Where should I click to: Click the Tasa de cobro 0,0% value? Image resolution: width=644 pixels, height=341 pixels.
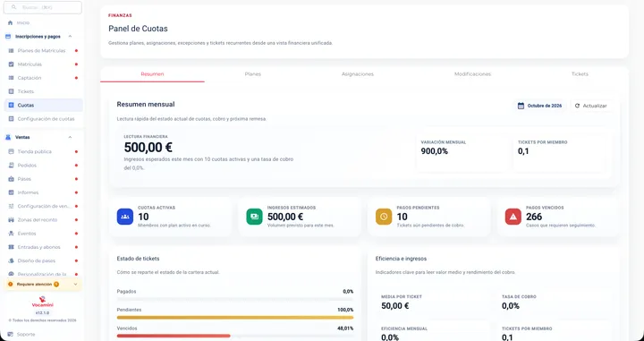[x=511, y=306]
